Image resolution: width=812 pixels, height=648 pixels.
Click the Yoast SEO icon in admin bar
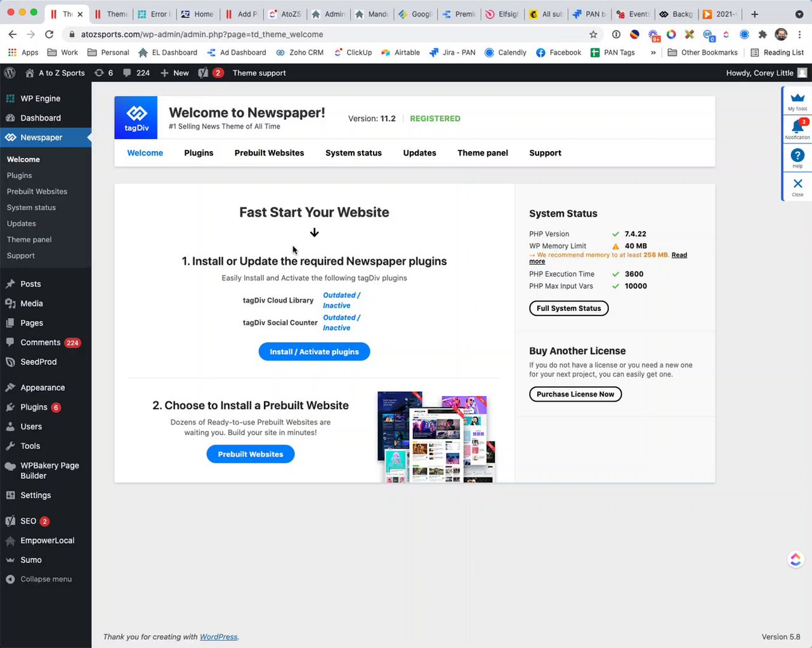[203, 73]
